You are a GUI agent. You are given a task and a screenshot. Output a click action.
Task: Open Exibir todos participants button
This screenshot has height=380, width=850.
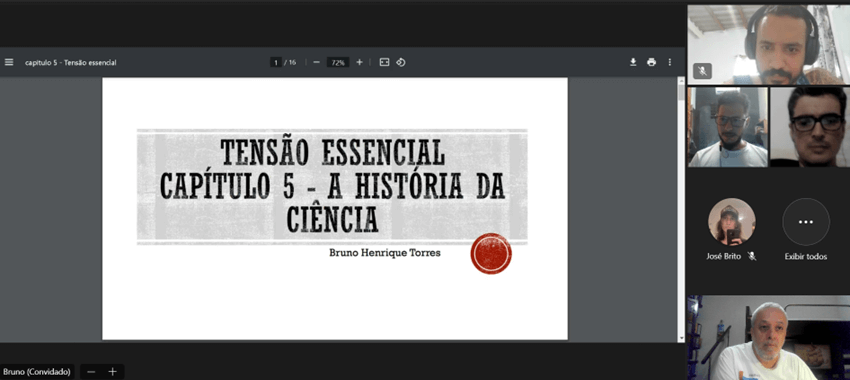point(806,222)
